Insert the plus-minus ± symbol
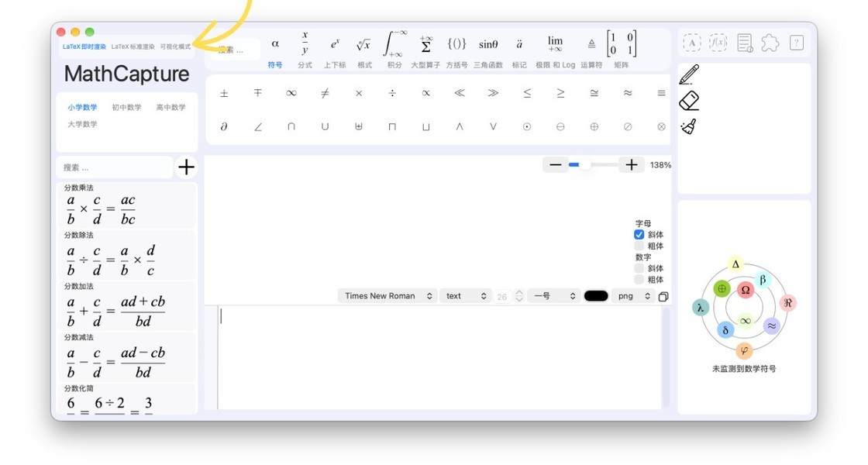The height and width of the screenshot is (465, 868). click(224, 93)
